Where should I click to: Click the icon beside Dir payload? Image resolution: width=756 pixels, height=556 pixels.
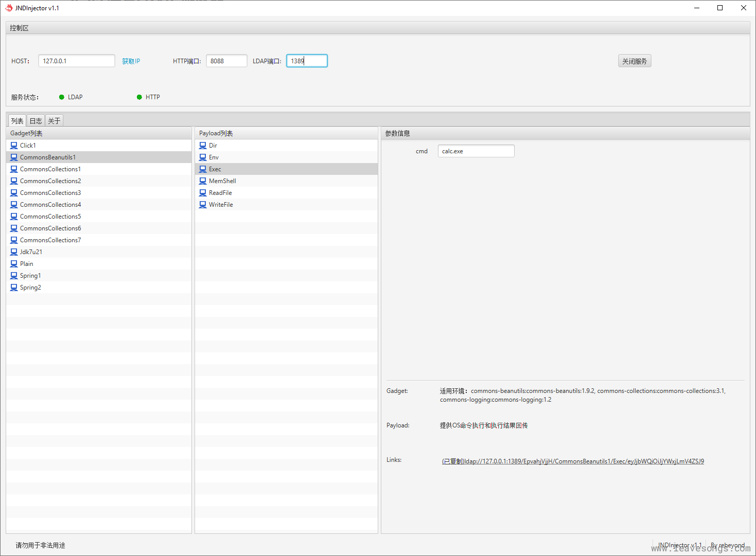pos(203,146)
